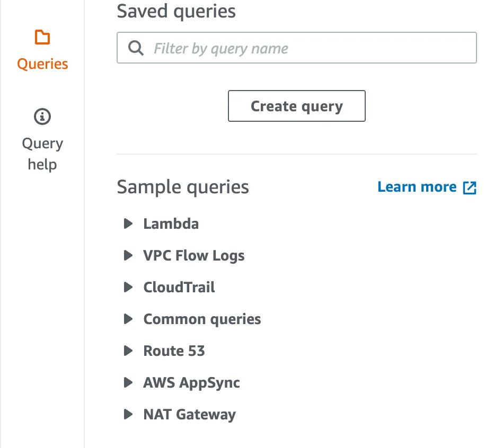This screenshot has height=448, width=494.
Task: Click the Saved queries heading
Action: tap(176, 12)
